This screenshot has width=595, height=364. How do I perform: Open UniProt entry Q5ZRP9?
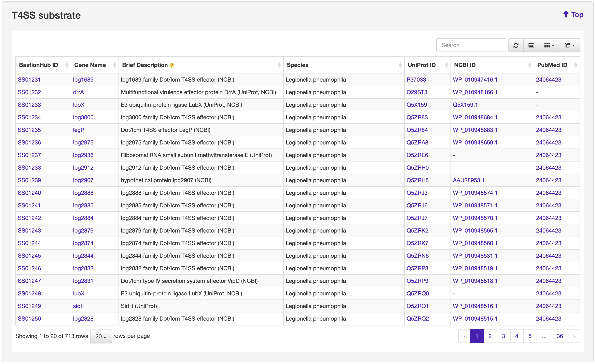417,281
